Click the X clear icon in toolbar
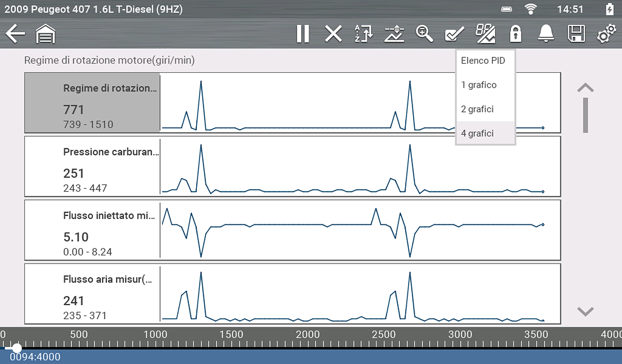Image resolution: width=622 pixels, height=364 pixels. click(333, 34)
